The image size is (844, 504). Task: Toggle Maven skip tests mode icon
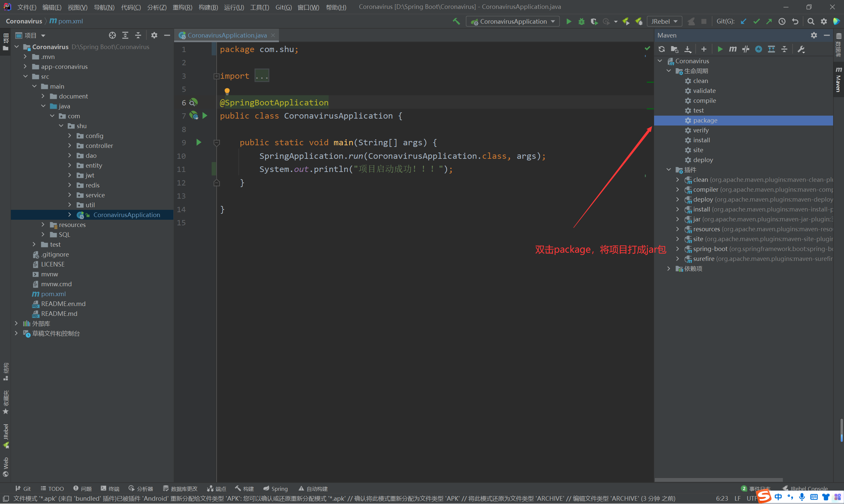click(x=758, y=49)
